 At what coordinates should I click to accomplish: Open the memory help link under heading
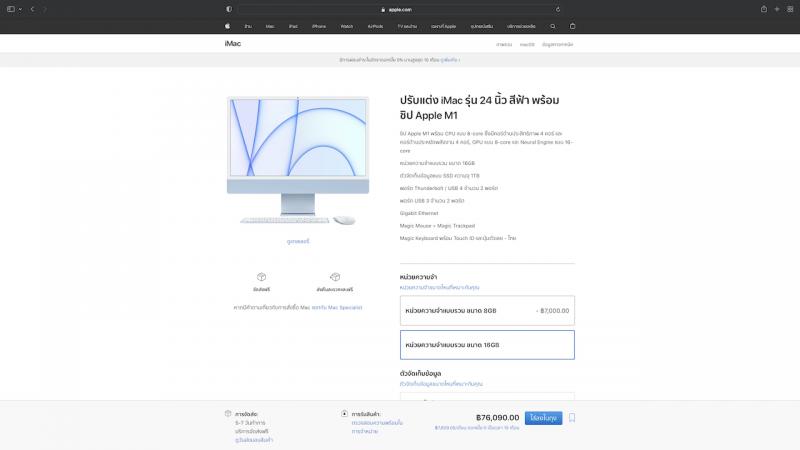tap(439, 287)
